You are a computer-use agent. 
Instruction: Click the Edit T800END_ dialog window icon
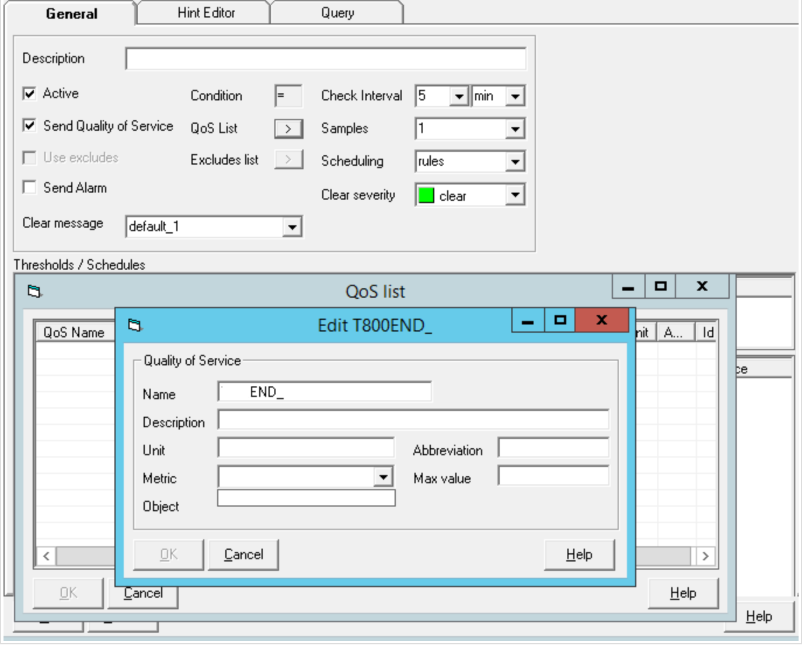[x=135, y=325]
